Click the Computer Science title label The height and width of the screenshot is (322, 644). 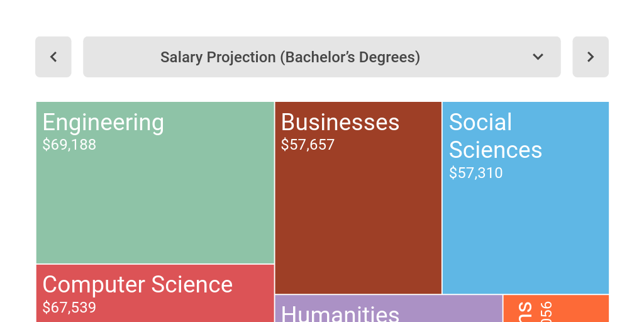[x=137, y=285]
